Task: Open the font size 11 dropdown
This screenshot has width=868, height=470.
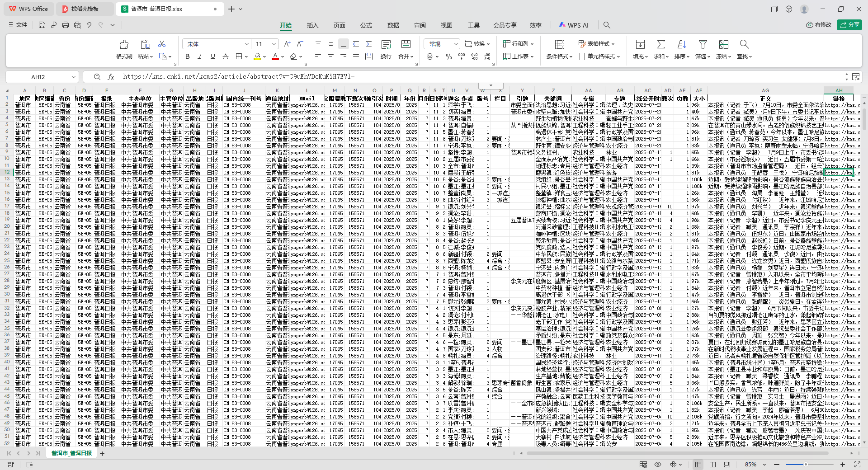Action: pyautogui.click(x=274, y=44)
